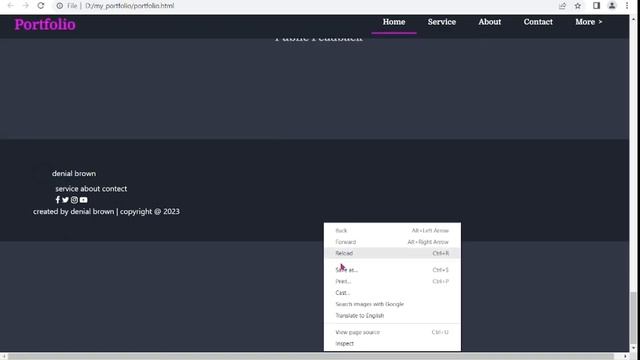
Task: Open About in navigation bar
Action: pyautogui.click(x=490, y=22)
